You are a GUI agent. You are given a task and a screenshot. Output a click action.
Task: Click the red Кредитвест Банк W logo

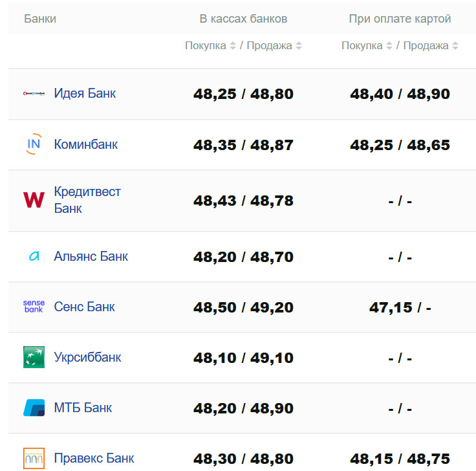pyautogui.click(x=34, y=200)
